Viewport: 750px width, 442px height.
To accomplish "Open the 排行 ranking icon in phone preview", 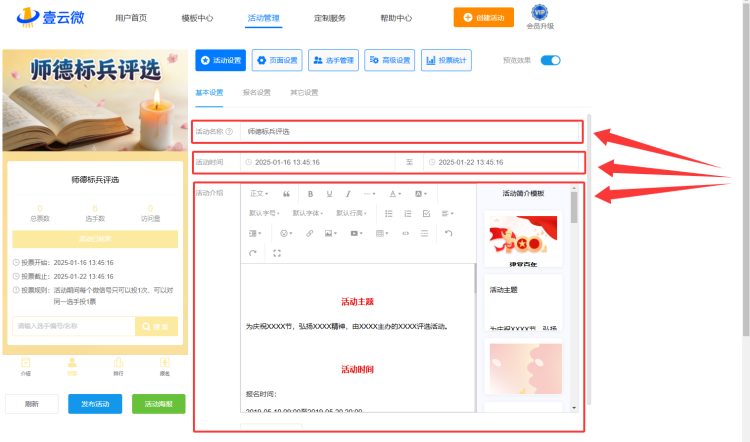I will coord(118,366).
